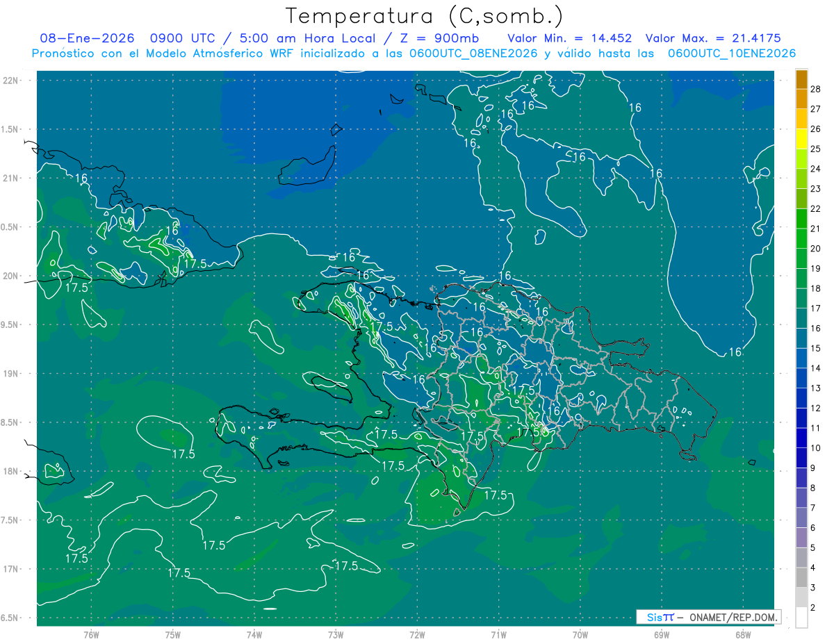Click the '20' value on the color scale

[816, 248]
